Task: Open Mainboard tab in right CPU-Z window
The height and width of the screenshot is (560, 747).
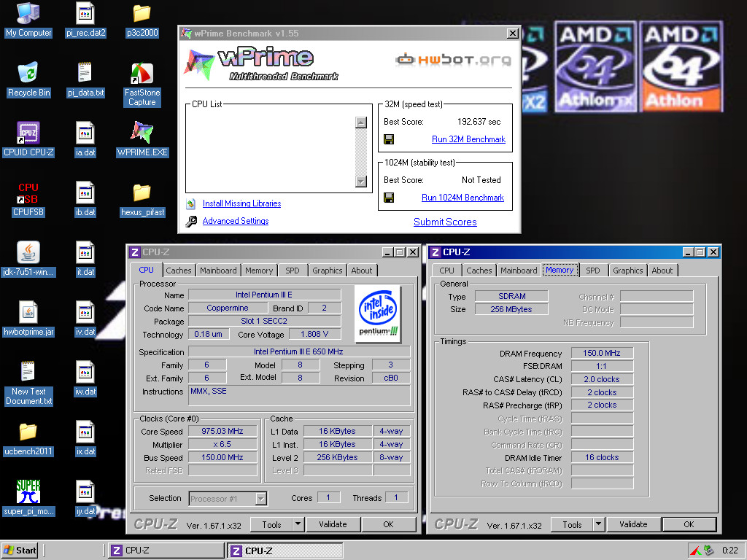Action: (519, 271)
